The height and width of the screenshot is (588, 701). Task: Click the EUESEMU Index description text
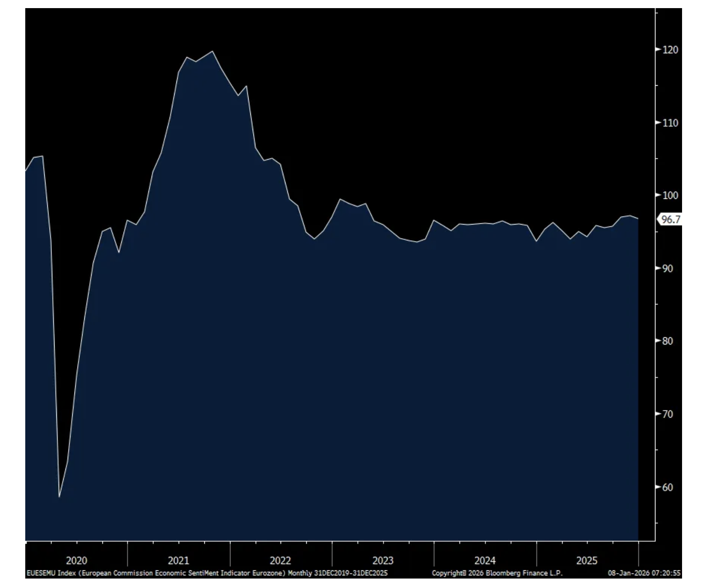point(207,573)
